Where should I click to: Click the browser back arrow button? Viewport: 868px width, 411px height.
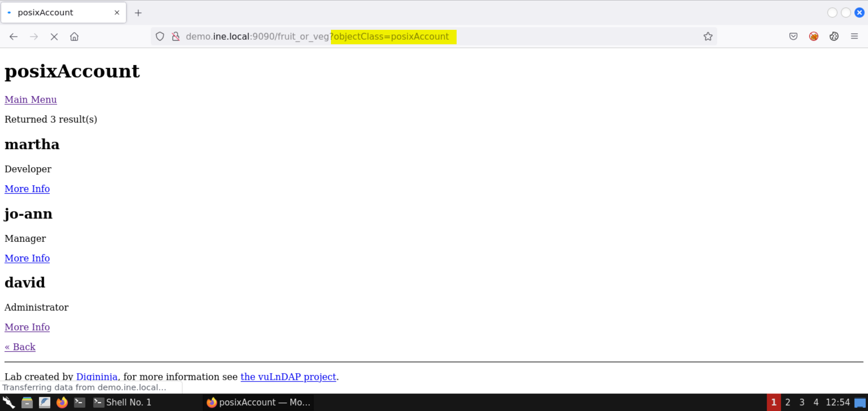click(14, 37)
